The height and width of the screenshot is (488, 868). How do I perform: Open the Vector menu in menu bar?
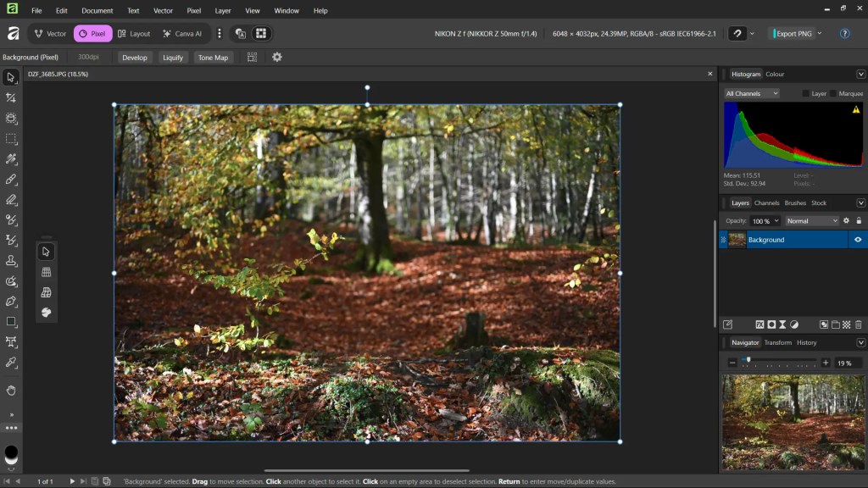tap(163, 11)
